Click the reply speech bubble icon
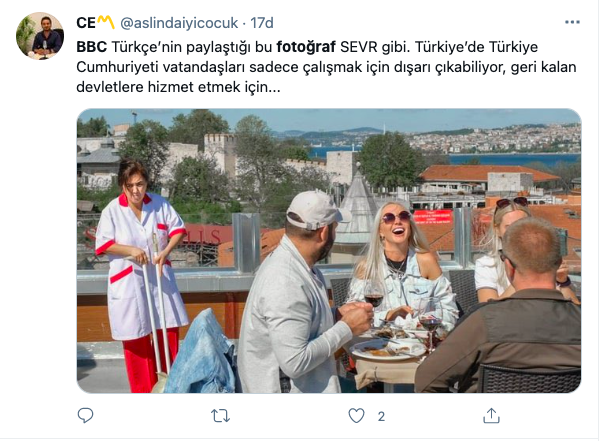599x441 pixels. coord(85,415)
